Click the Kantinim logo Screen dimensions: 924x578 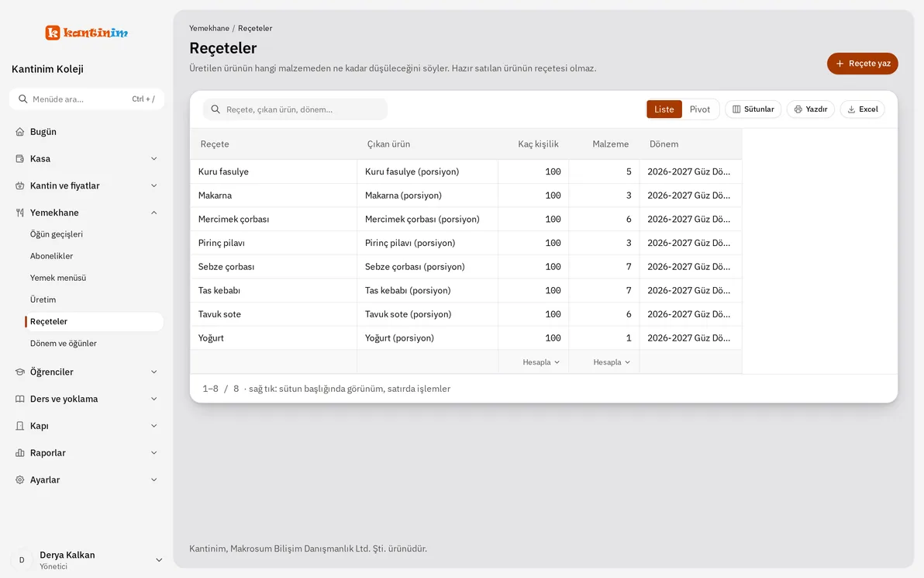click(87, 33)
